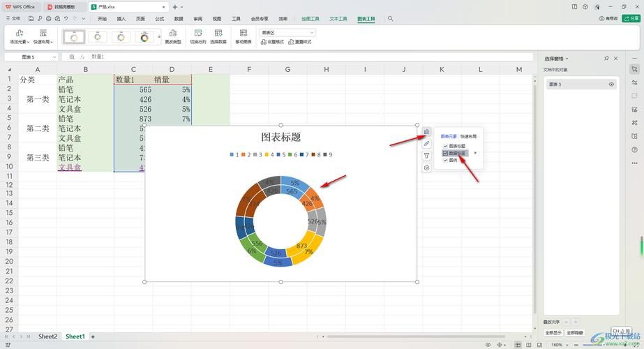Click the 设置格式 format button
Screen dimensions: 644x349
(x=272, y=42)
